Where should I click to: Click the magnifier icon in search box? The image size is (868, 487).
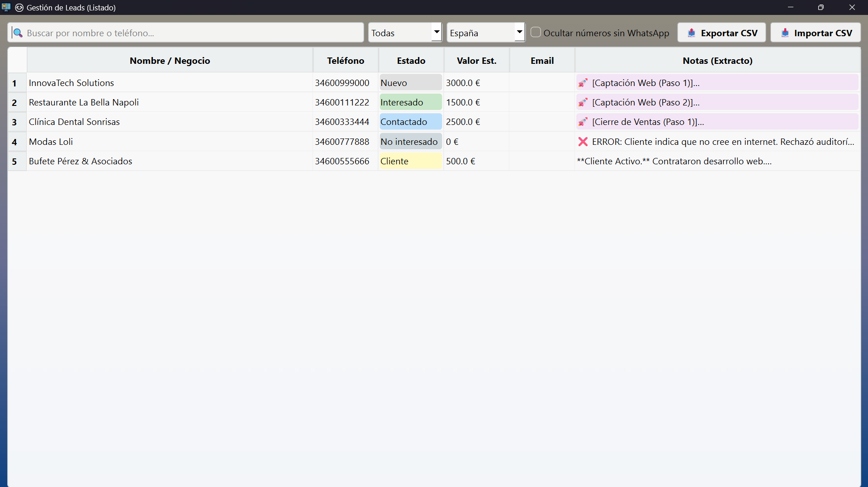[x=18, y=33]
